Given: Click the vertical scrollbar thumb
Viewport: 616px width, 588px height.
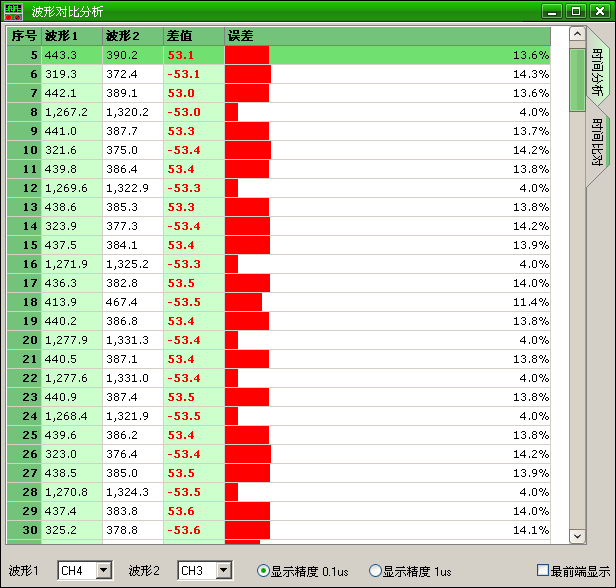Looking at the screenshot, I should coord(576,80).
